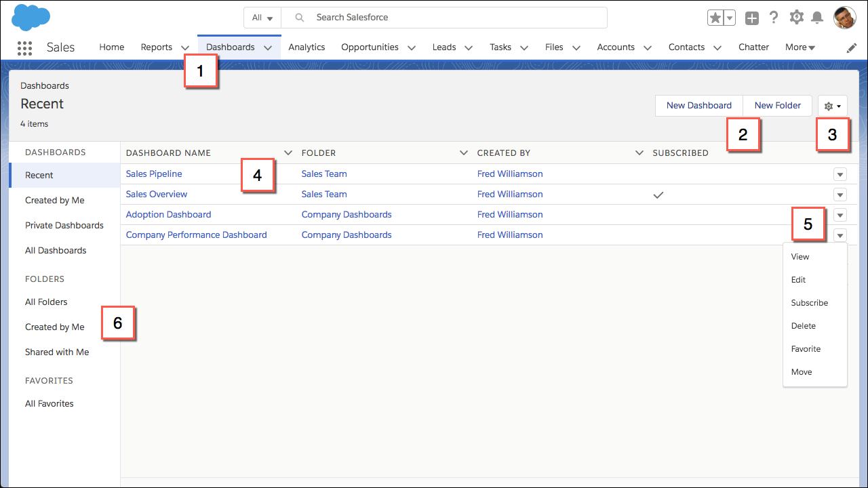
Task: Open row actions for Sales Overview
Action: pos(840,195)
